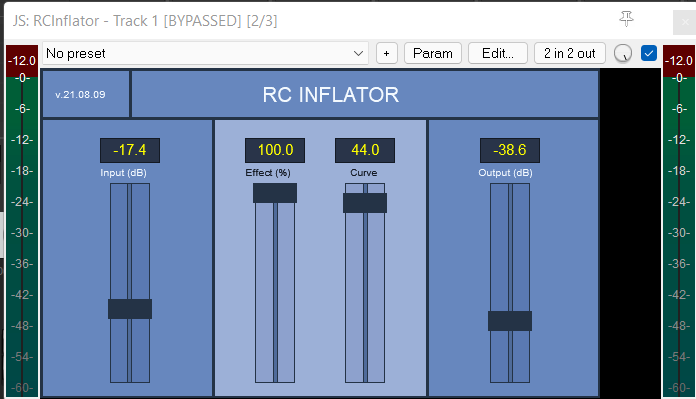Click the Curve slider handle
Screen dimensions: 696x399
point(365,203)
